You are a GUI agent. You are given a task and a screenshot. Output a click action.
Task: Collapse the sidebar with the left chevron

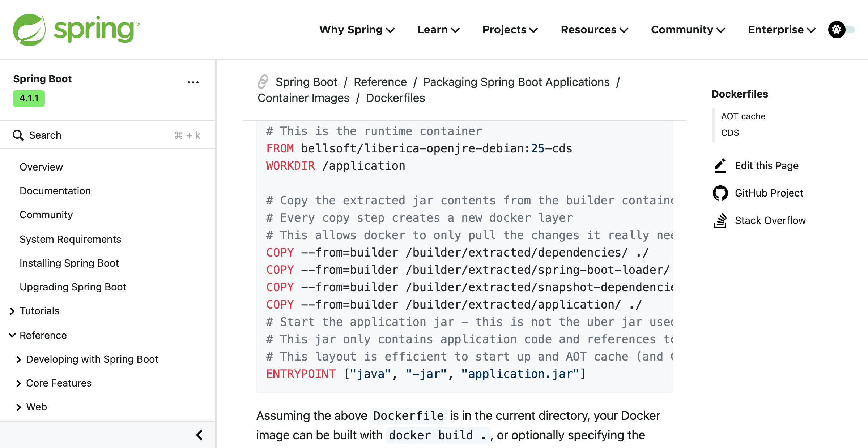pyautogui.click(x=199, y=435)
